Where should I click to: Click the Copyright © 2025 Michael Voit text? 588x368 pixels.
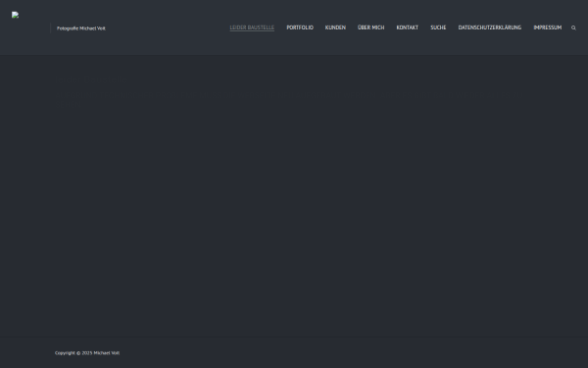click(x=87, y=353)
